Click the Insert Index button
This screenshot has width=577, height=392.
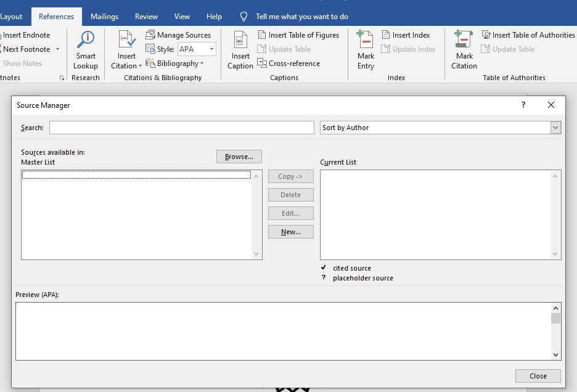[x=406, y=35]
